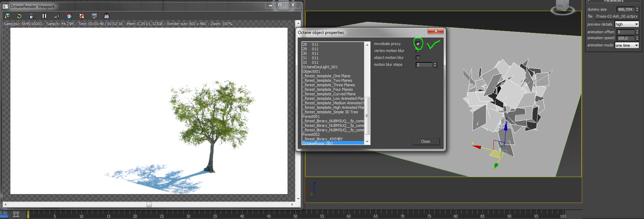
Task: Toggle the viewport lock padlock icon
Action: (x=32, y=16)
